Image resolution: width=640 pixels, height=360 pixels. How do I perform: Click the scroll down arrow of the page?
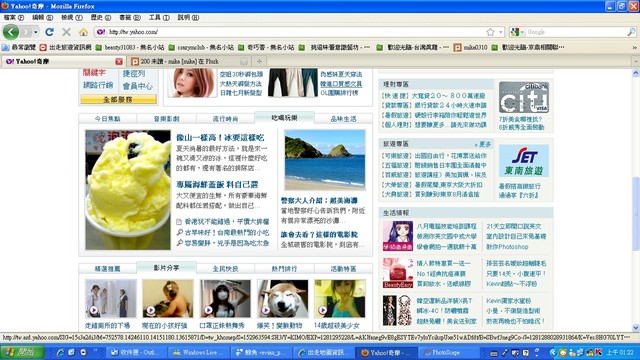point(636,328)
